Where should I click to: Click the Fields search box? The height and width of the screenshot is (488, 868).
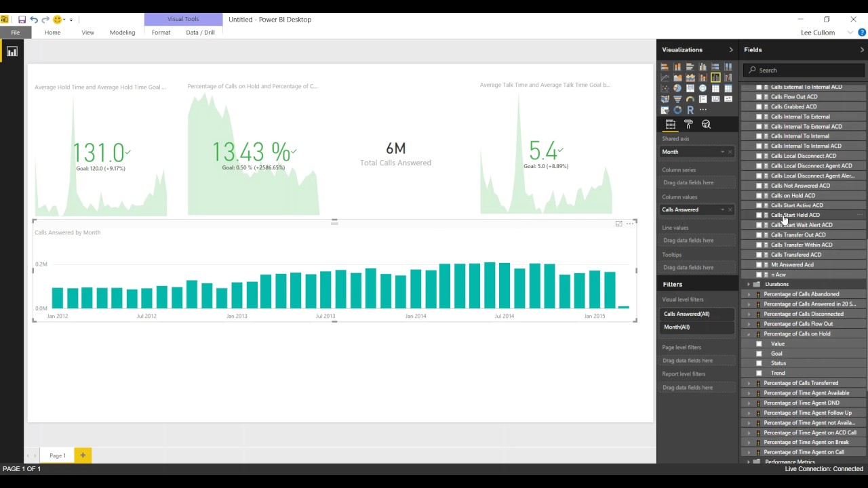click(804, 70)
